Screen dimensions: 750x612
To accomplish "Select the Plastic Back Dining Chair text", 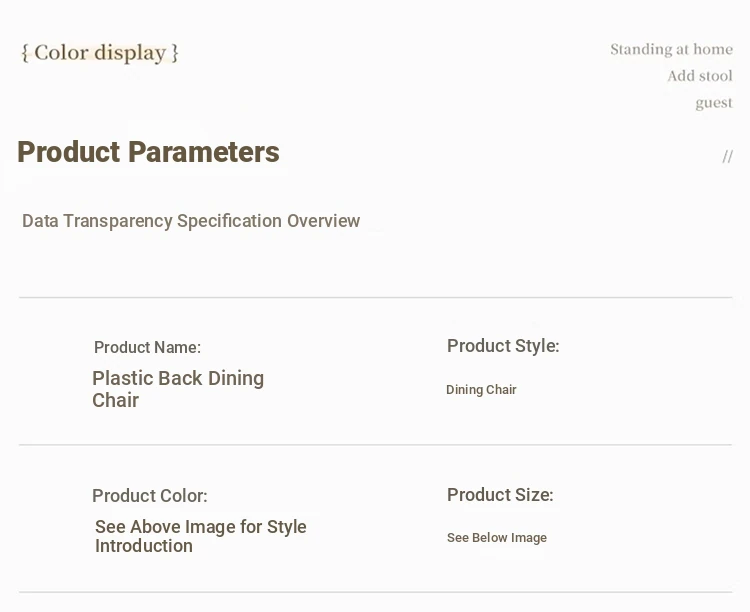I will click(x=177, y=389).
